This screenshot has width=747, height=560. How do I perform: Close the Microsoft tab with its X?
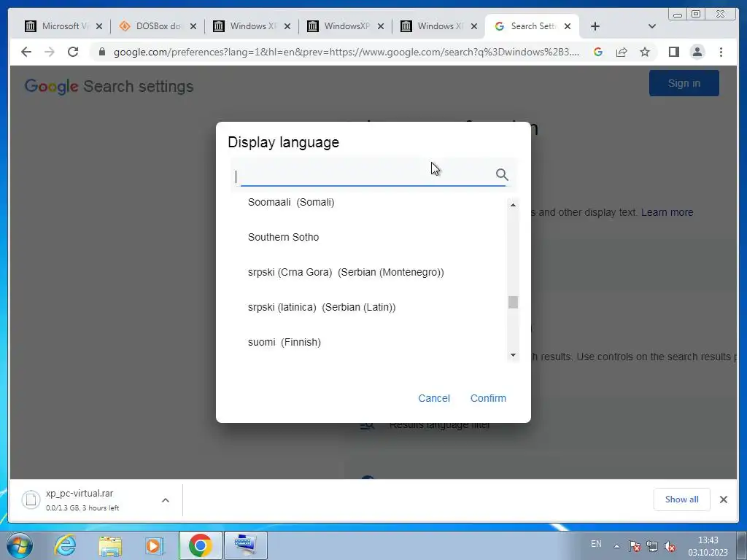99,26
